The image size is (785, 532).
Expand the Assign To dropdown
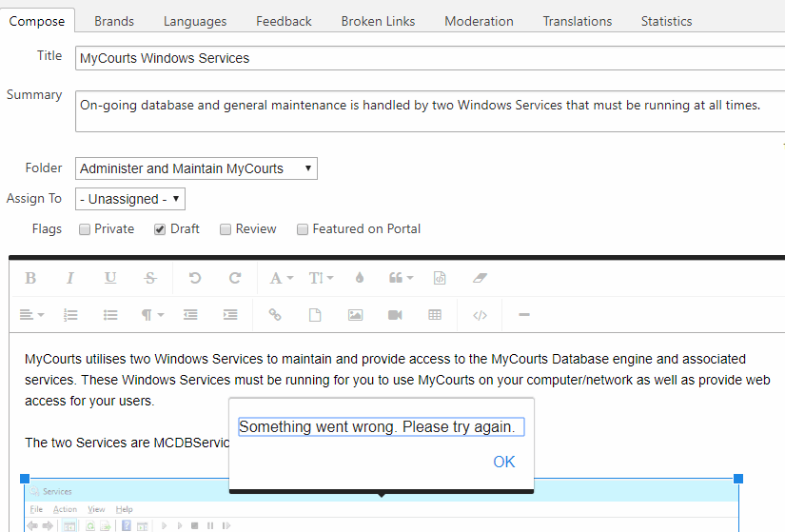130,199
